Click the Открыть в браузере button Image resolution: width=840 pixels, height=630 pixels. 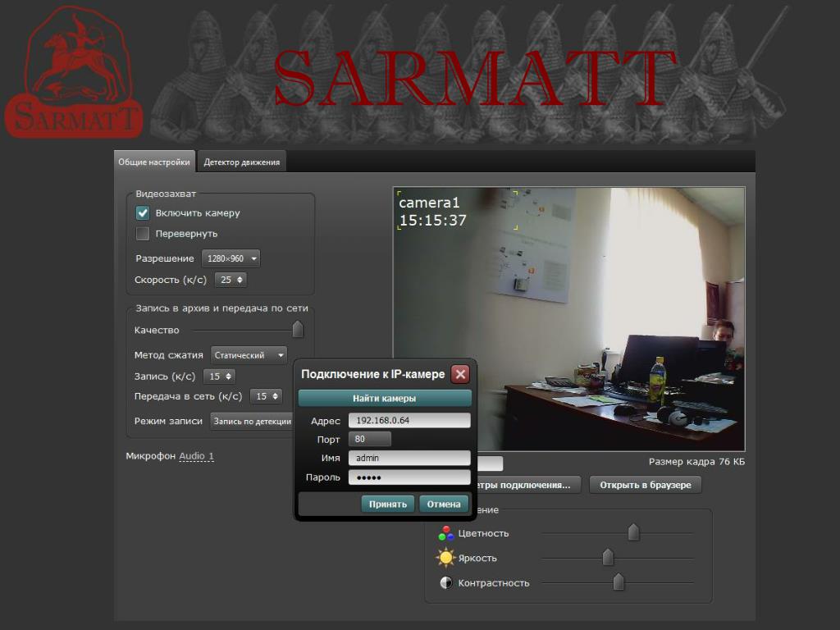[646, 485]
